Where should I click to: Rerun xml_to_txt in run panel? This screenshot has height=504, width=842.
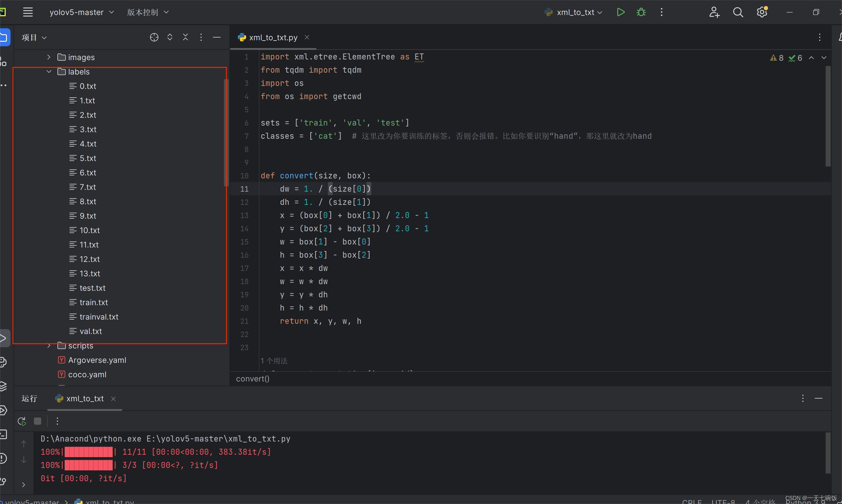tap(22, 421)
